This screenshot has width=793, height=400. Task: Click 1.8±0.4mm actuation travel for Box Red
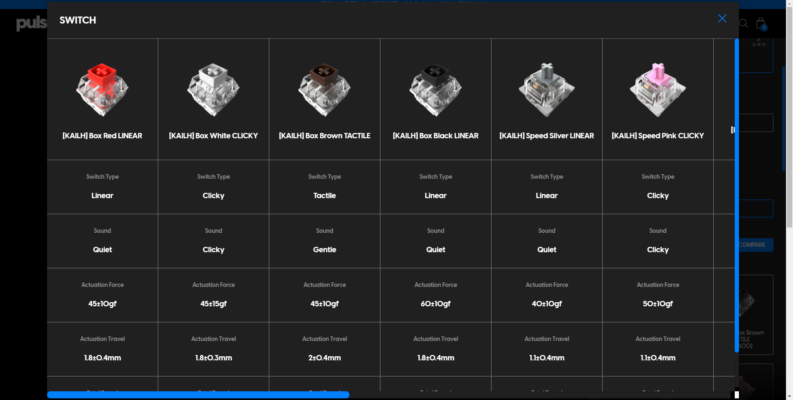click(x=102, y=358)
